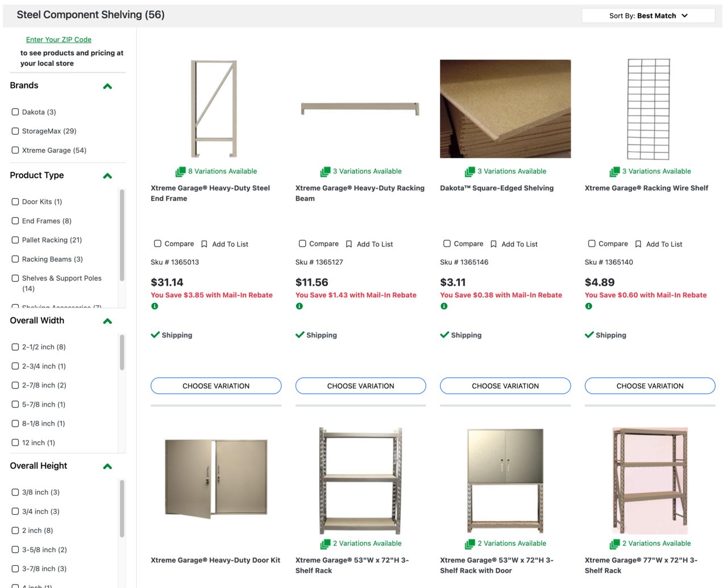
Task: Select 5-7/8 inch overall width filter
Action: 15,404
